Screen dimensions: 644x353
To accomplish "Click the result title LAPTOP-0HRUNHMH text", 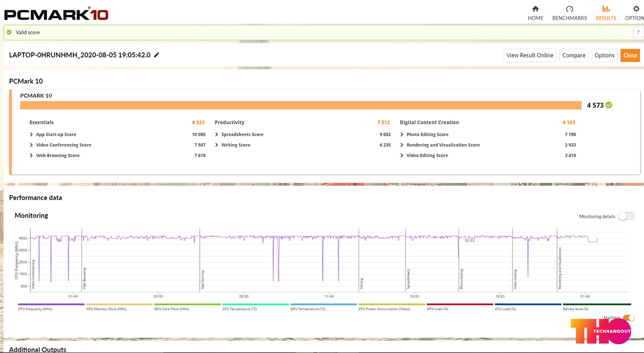I will (80, 55).
